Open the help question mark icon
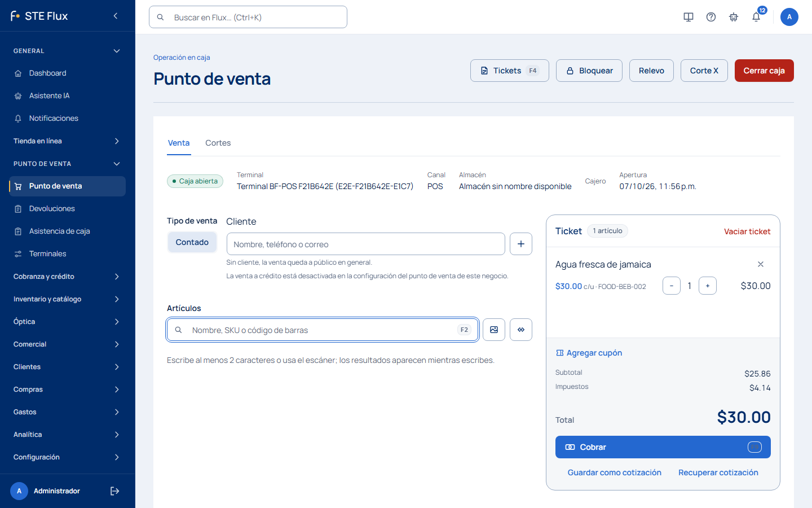 point(711,17)
